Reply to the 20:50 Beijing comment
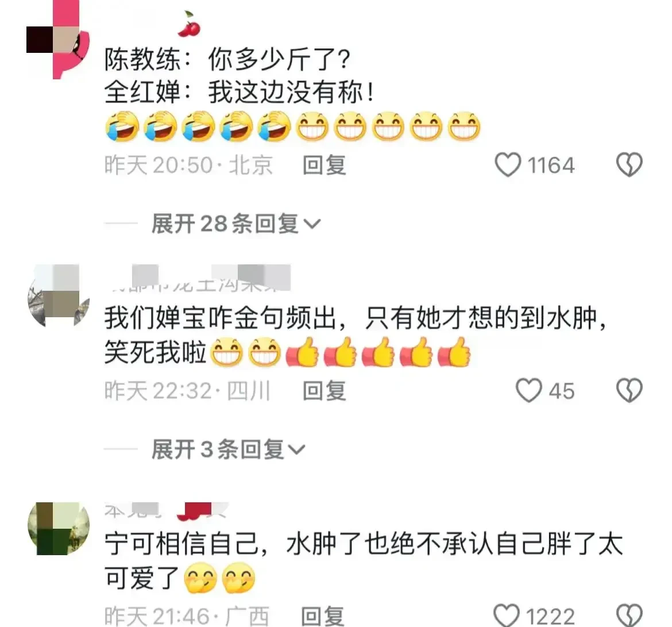The image size is (672, 627). point(324,165)
